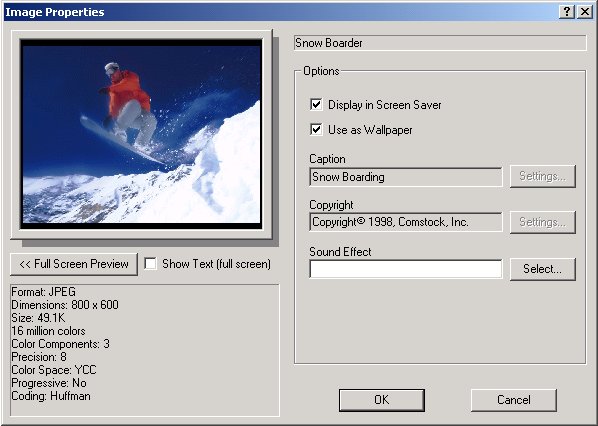Confirm the dialog with OK

382,400
